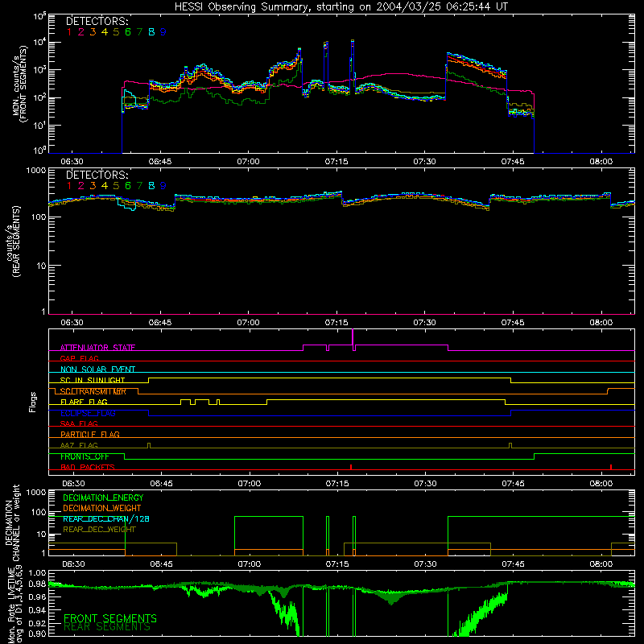Click "1000" tick on rear segments y-axis
Image resolution: width=644 pixels, height=644 pixels.
pos(36,171)
